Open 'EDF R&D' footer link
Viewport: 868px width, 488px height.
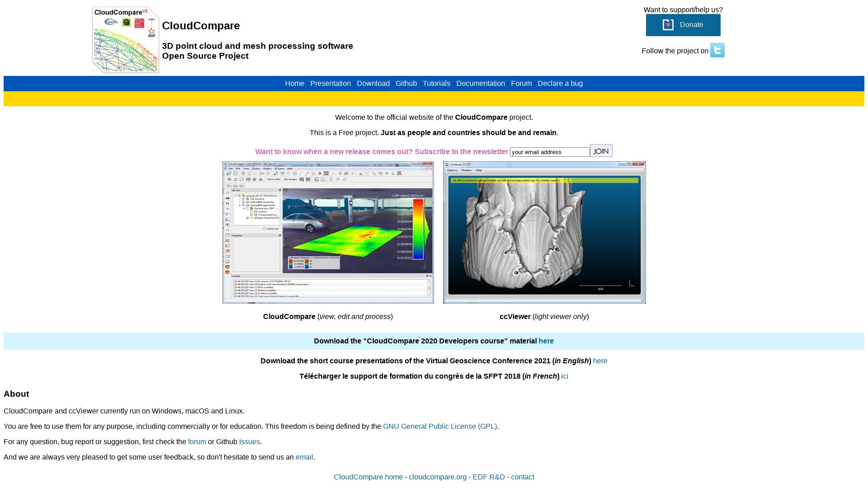coord(488,477)
